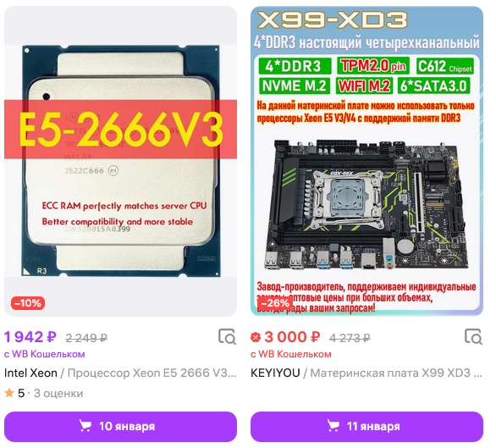This screenshot has width=496, height=448.
Task: View the 3 оценки reviews
Action: pos(58,393)
